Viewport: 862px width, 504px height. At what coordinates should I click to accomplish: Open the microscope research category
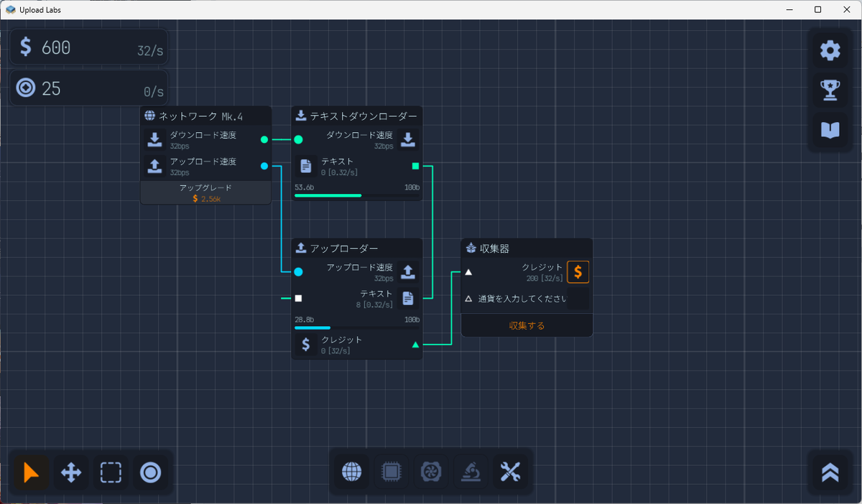[x=470, y=472]
